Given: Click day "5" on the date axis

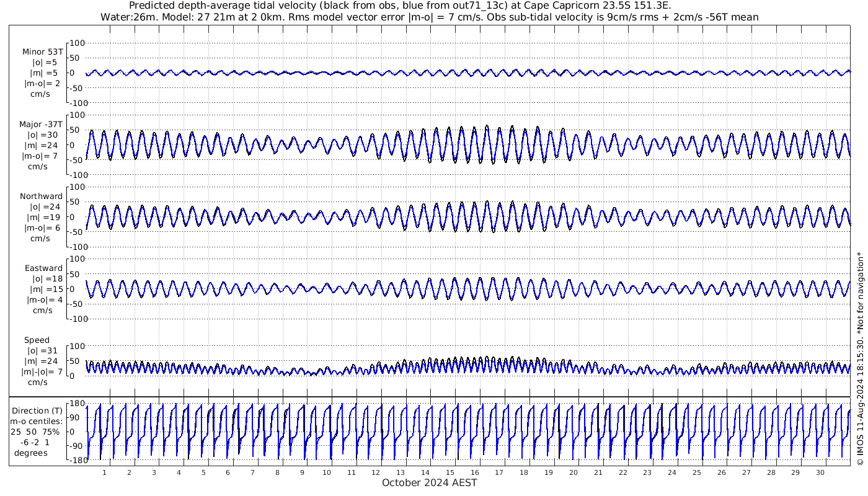Looking at the screenshot, I should 203,472.
